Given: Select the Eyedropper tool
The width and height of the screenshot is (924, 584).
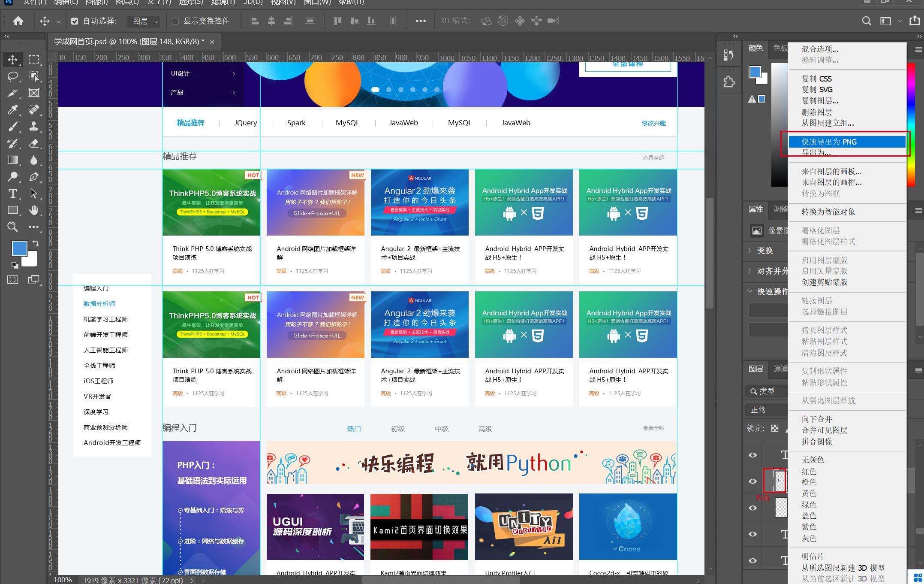Looking at the screenshot, I should point(13,109).
